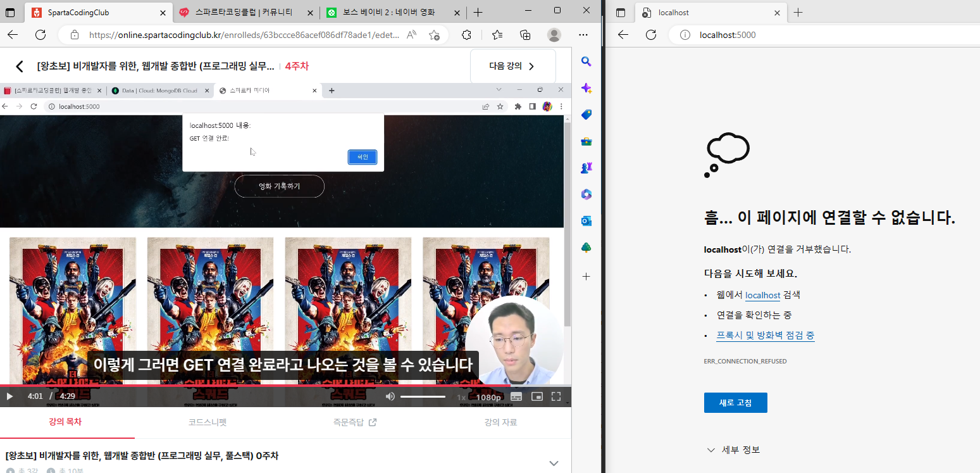Viewport: 980px width, 473px height.
Task: Click the 4주차 label in lecture header
Action: 297,66
